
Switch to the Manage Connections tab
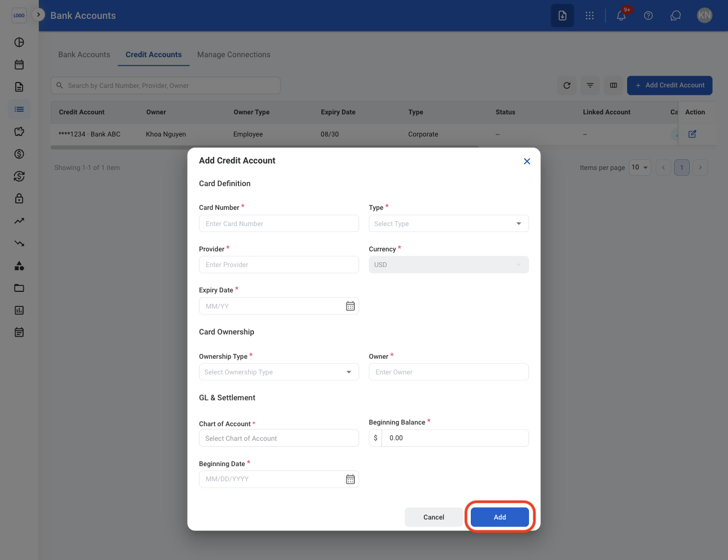(x=233, y=54)
